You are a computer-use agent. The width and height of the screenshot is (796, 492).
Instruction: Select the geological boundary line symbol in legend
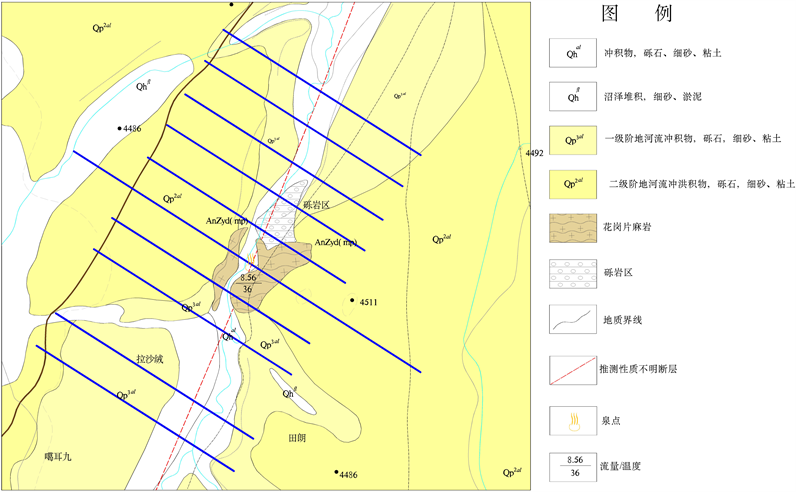pyautogui.click(x=573, y=321)
